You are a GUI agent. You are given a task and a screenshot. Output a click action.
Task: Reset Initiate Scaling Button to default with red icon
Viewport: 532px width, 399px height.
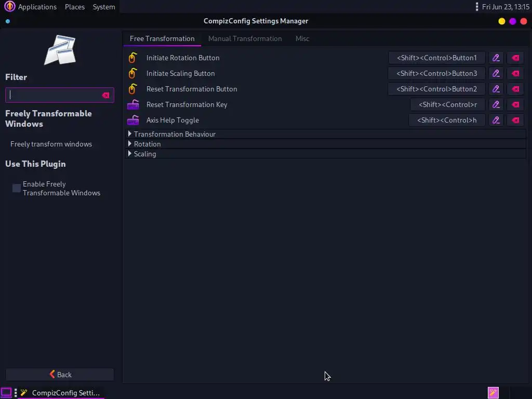515,73
